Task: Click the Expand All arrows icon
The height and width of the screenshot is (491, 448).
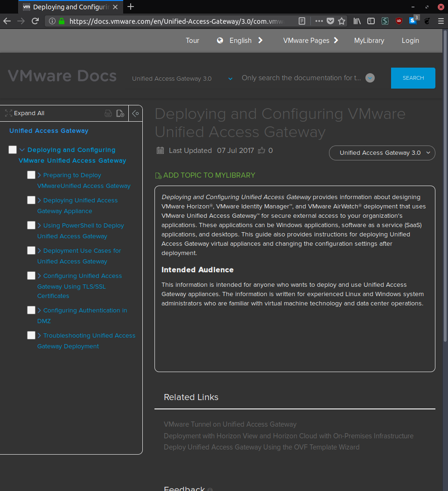Action: (8, 113)
